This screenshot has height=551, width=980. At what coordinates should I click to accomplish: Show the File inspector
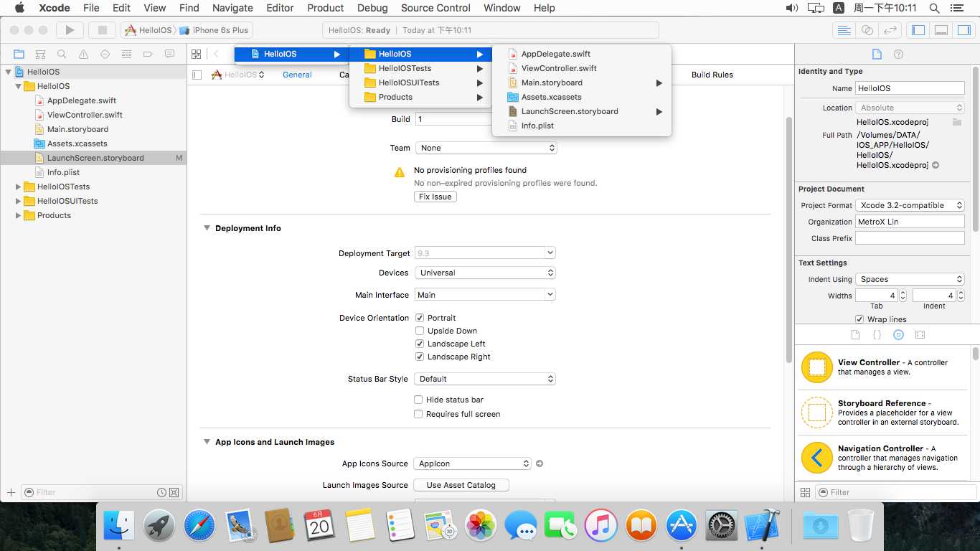[x=876, y=54]
